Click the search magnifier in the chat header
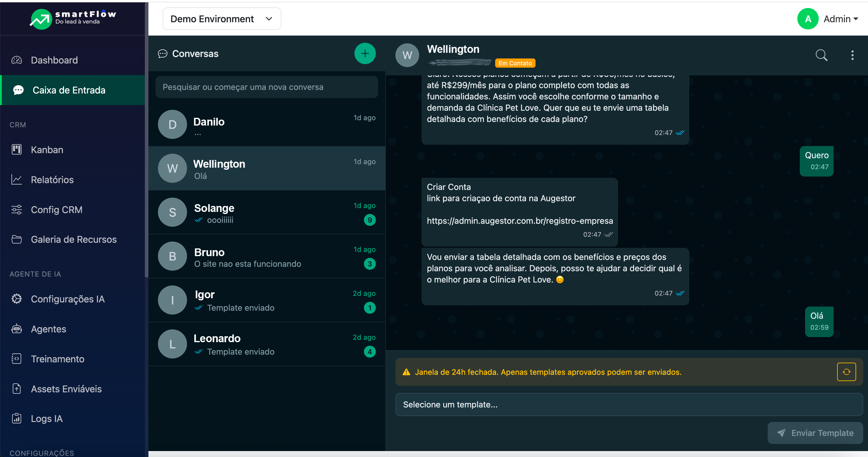 pyautogui.click(x=821, y=55)
